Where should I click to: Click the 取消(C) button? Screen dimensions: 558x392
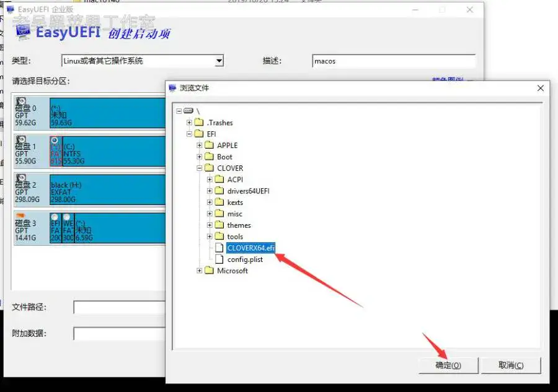coord(511,365)
